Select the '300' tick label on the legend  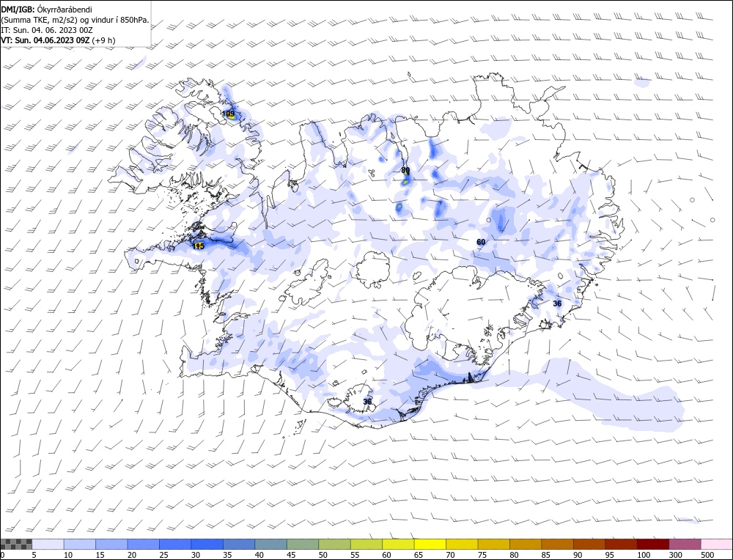[675, 555]
